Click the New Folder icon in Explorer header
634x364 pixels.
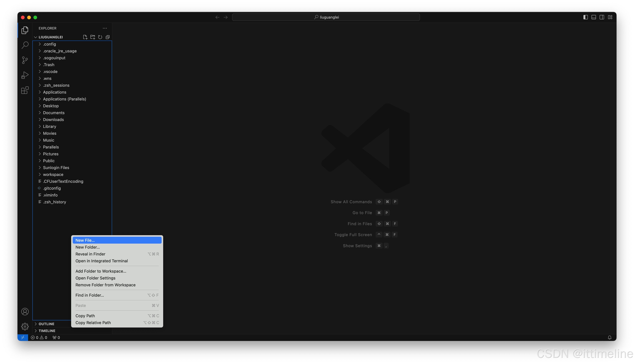point(93,37)
